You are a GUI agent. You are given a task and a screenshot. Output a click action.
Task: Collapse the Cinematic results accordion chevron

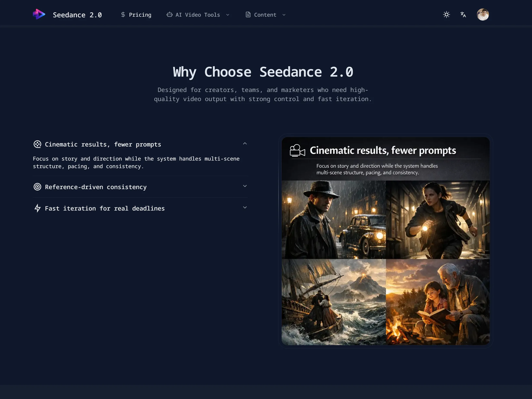pyautogui.click(x=245, y=144)
